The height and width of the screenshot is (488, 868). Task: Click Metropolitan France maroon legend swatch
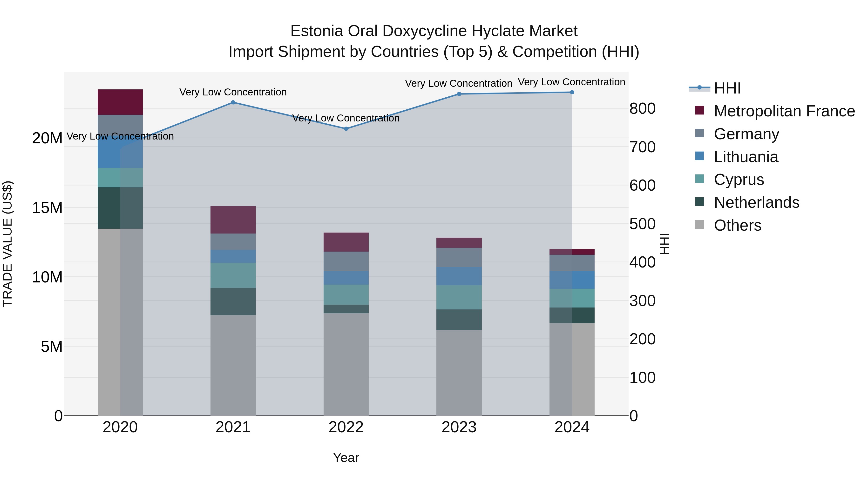pos(699,110)
